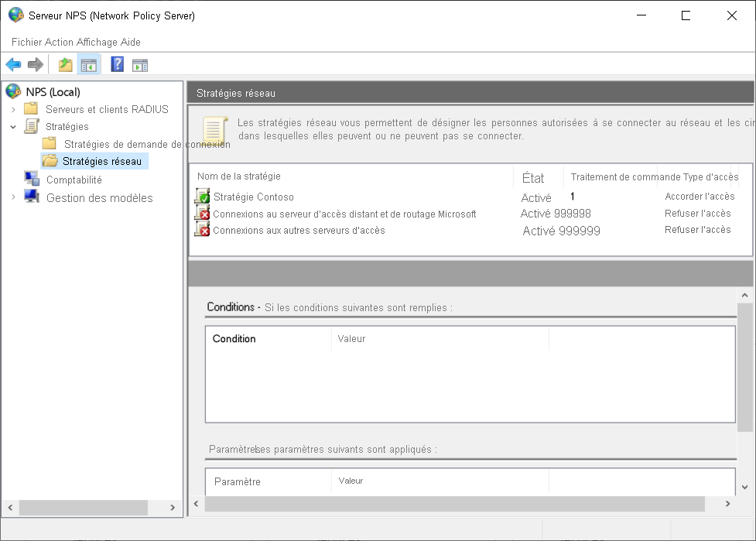756x541 pixels.
Task: Select Stratégies de demande de connexion
Action: click(147, 144)
